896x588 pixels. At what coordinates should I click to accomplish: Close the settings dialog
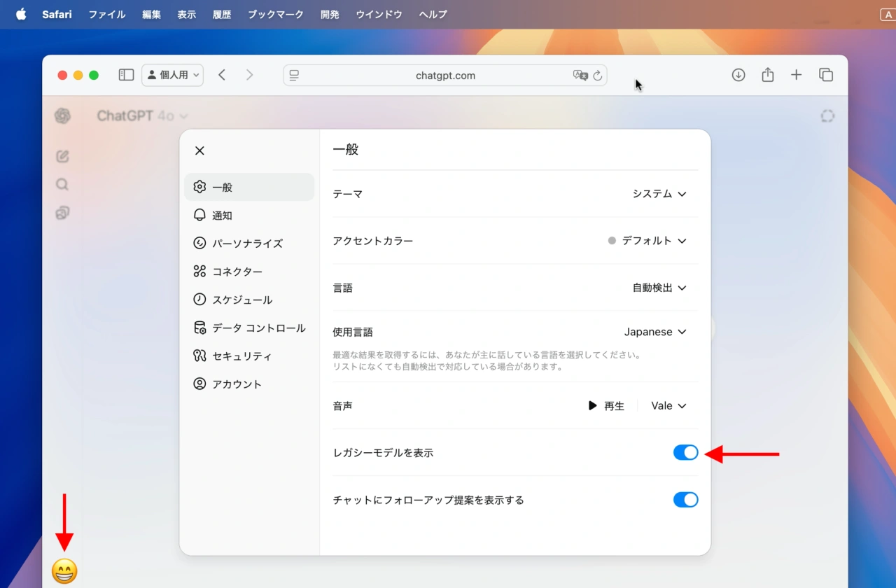[x=199, y=150]
